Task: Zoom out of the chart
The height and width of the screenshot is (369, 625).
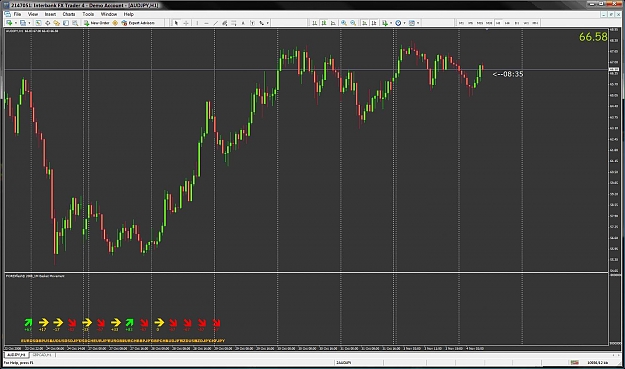Action: pyautogui.click(x=353, y=23)
